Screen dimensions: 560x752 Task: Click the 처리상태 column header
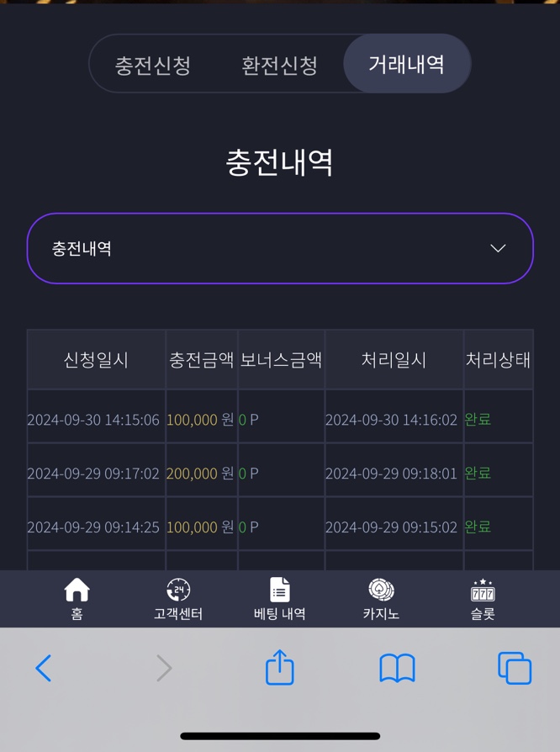pyautogui.click(x=498, y=360)
